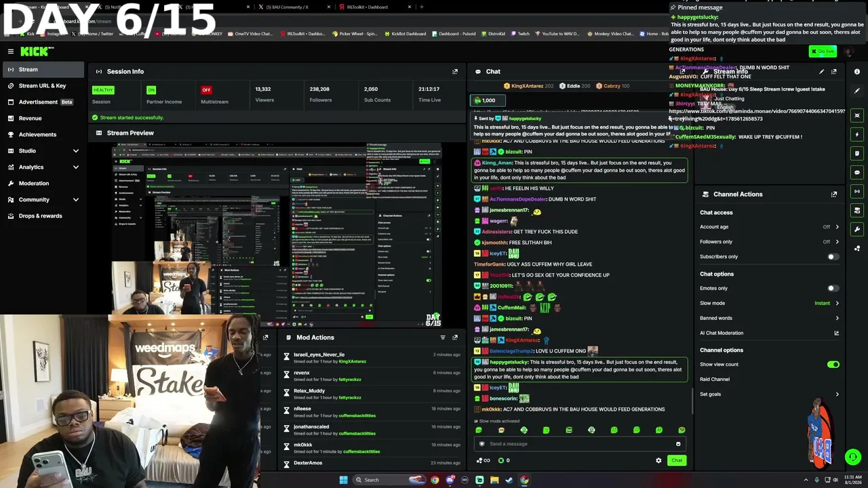Pop out the Stream Info panel
The width and height of the screenshot is (868, 488).
tap(834, 71)
